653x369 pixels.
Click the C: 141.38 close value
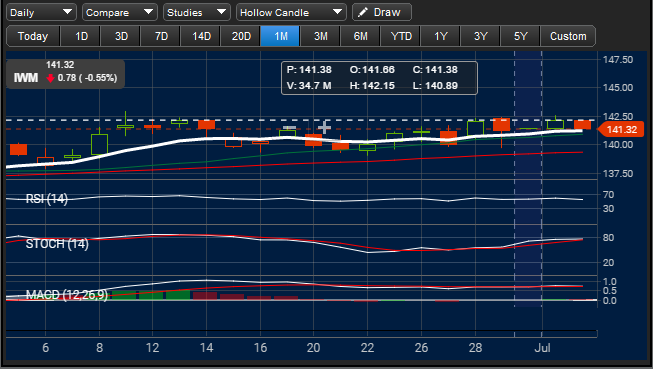tap(435, 70)
